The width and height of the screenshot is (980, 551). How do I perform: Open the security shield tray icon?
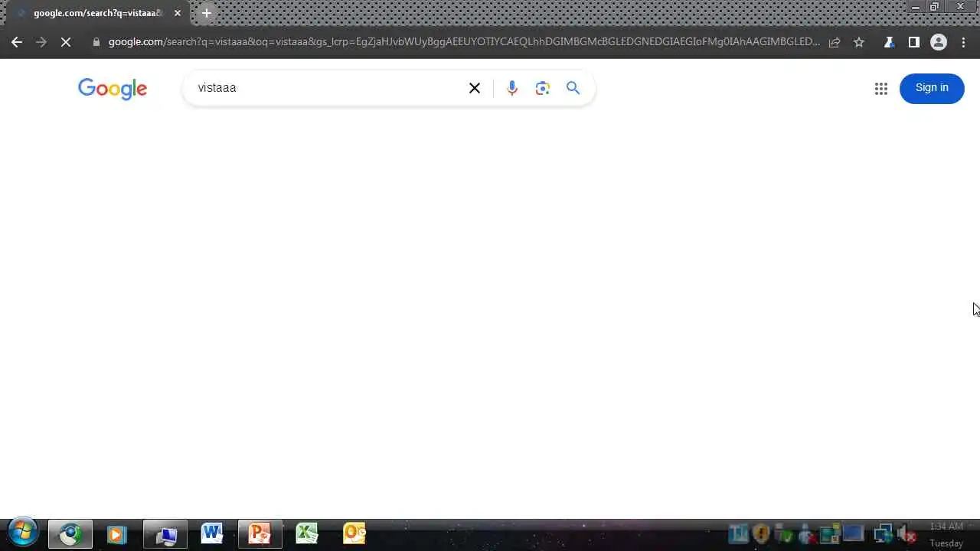click(x=761, y=533)
